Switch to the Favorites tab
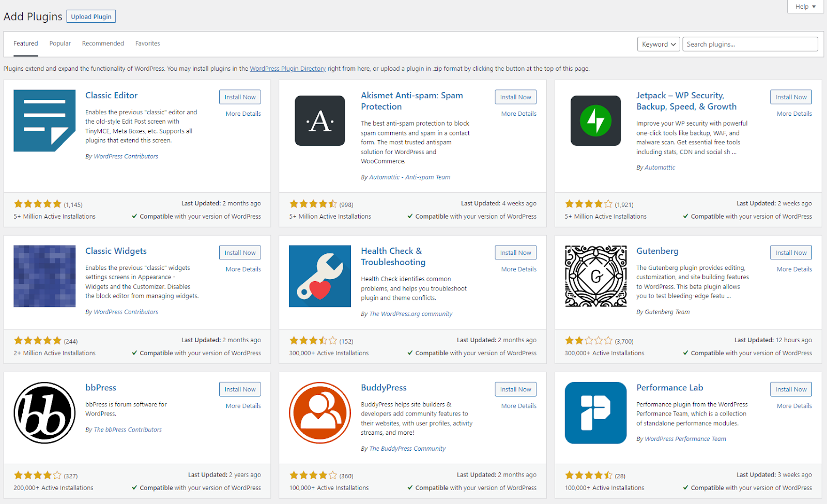This screenshot has width=827, height=504. point(148,43)
